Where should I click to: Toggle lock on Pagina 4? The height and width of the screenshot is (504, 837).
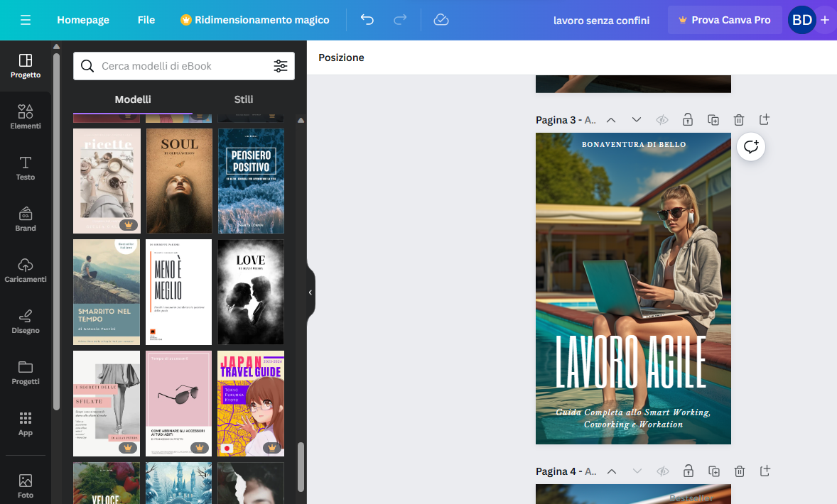(x=688, y=471)
